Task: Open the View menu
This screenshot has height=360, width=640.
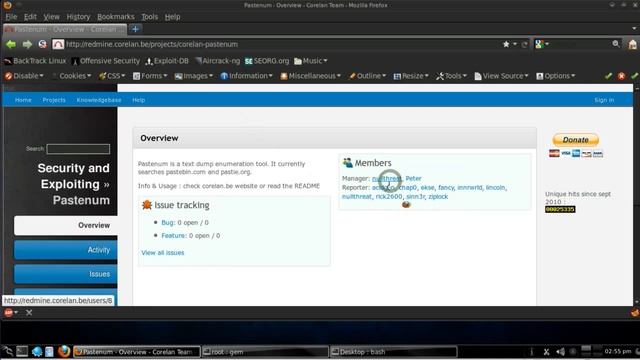Action: [x=51, y=17]
